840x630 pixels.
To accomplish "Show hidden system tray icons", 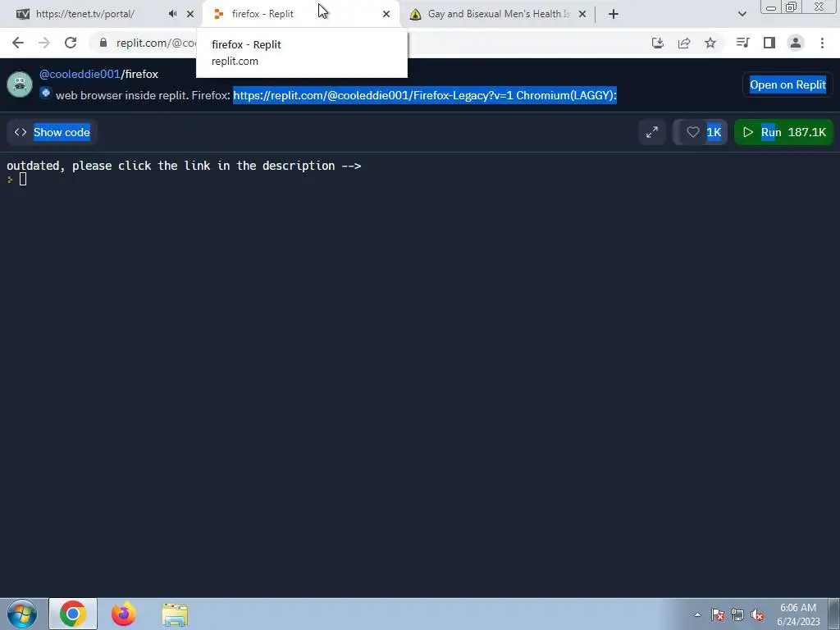I will 697,614.
